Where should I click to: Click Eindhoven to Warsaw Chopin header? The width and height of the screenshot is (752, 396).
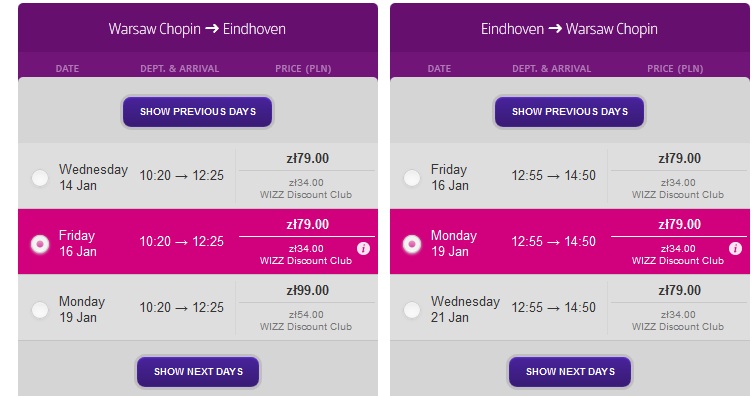click(x=569, y=29)
